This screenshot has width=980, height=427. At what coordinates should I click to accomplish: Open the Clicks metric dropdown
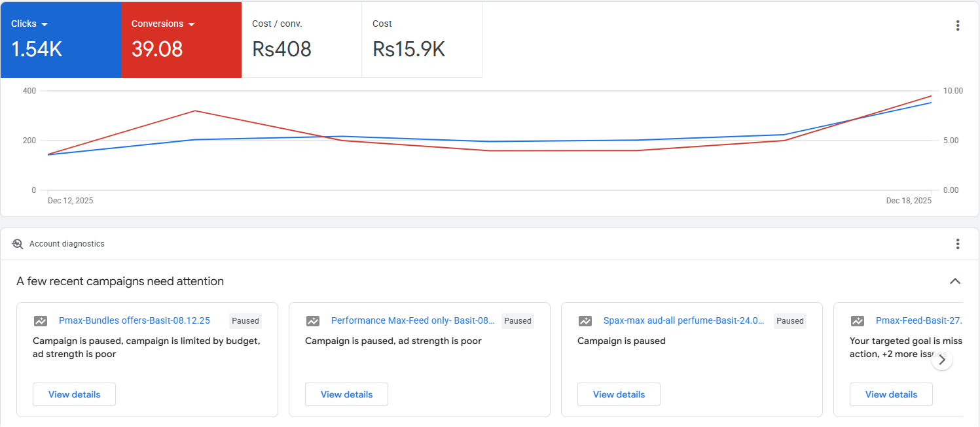click(45, 24)
